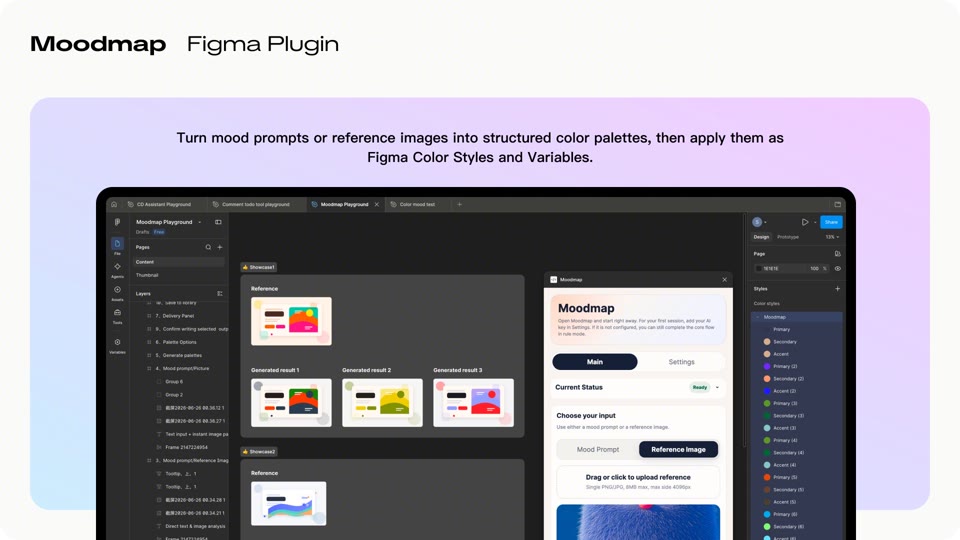The height and width of the screenshot is (540, 960).
Task: Click the Primary (2) purple swatch
Action: coord(767,366)
